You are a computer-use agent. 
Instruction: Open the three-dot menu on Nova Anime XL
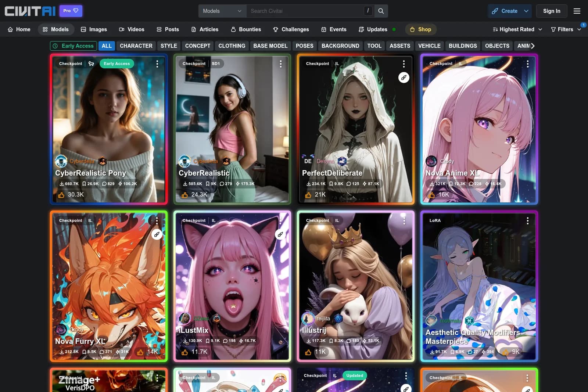tap(528, 64)
